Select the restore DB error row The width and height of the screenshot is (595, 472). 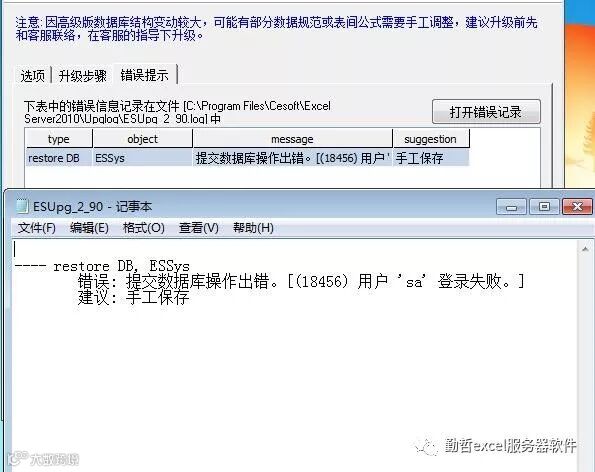tap(247, 158)
